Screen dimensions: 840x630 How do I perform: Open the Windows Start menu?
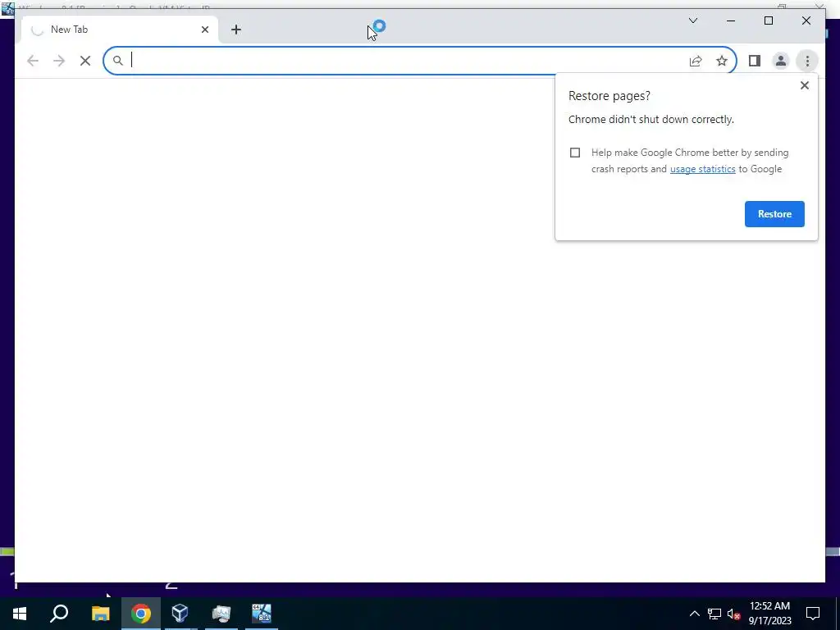click(20, 614)
